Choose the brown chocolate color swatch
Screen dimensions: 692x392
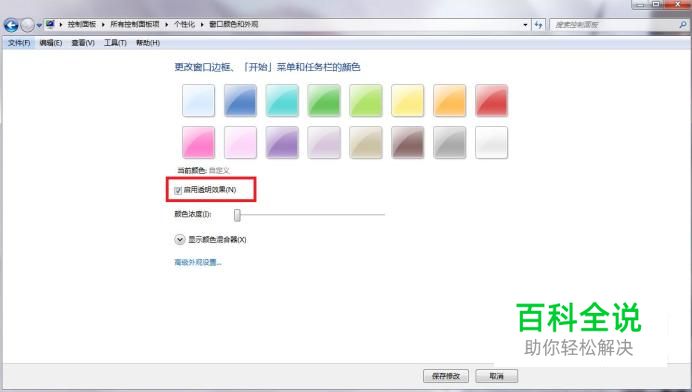[x=408, y=142]
